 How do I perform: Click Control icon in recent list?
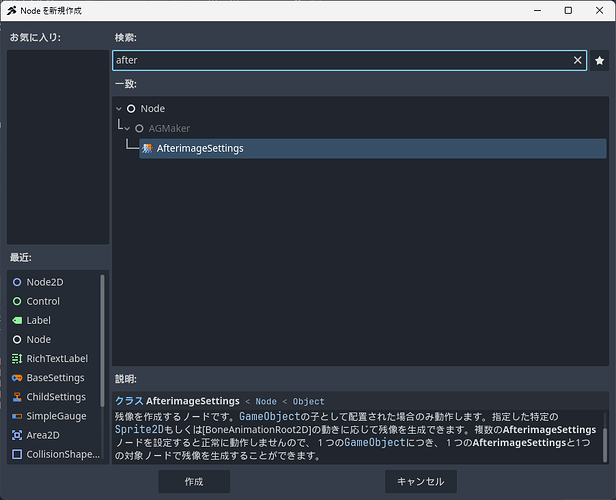17,301
